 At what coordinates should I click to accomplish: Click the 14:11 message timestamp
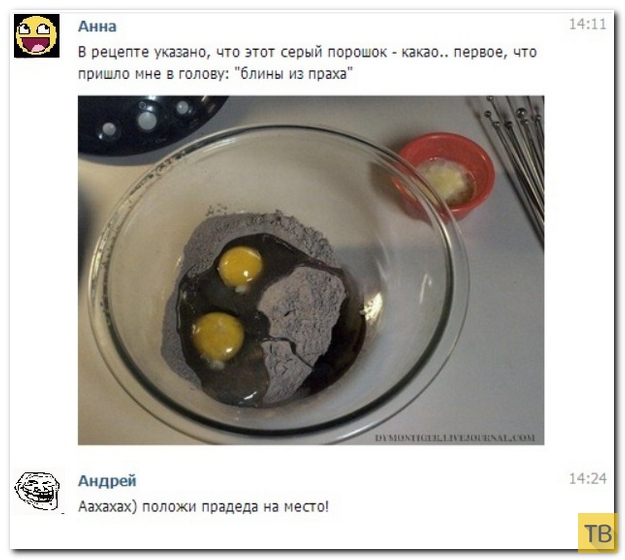(587, 24)
